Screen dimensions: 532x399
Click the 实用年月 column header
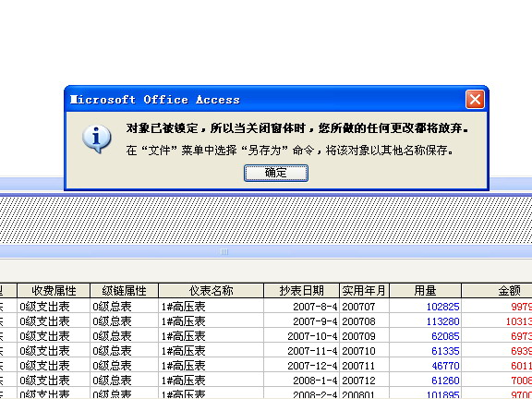[365, 291]
